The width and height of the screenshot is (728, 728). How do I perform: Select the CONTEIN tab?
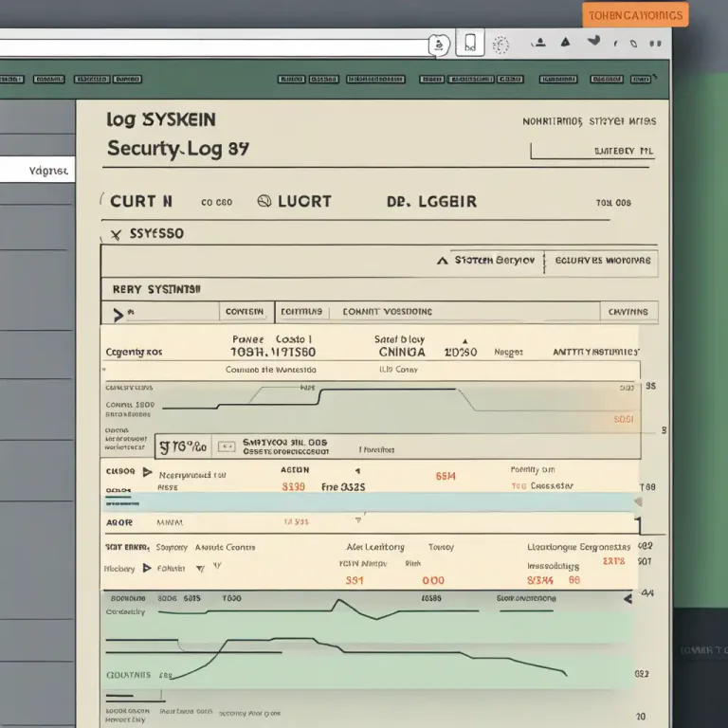click(245, 312)
